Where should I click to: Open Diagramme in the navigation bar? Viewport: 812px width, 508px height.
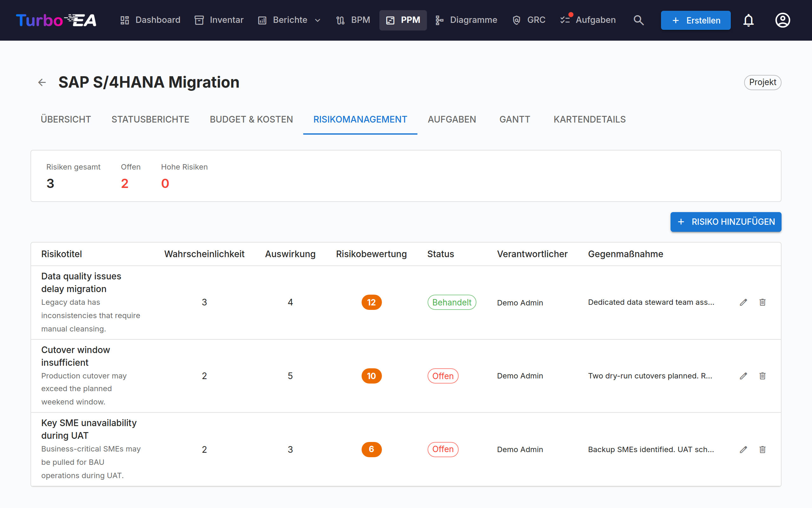[466, 20]
